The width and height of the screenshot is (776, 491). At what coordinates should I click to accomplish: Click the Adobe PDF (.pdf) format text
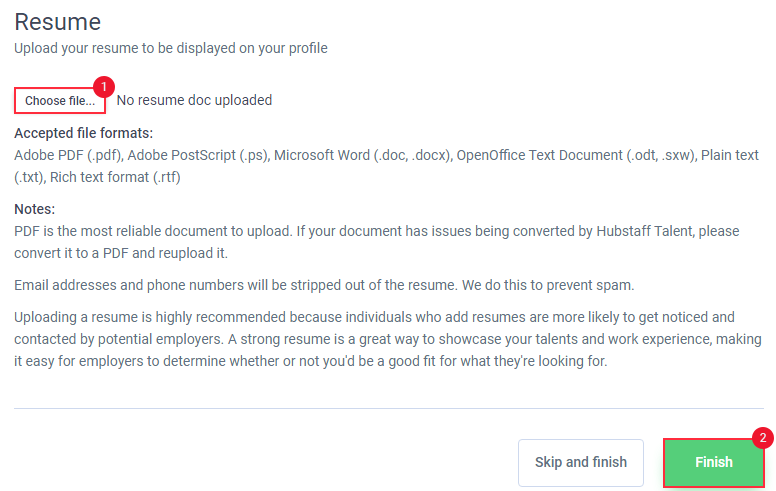click(x=68, y=155)
